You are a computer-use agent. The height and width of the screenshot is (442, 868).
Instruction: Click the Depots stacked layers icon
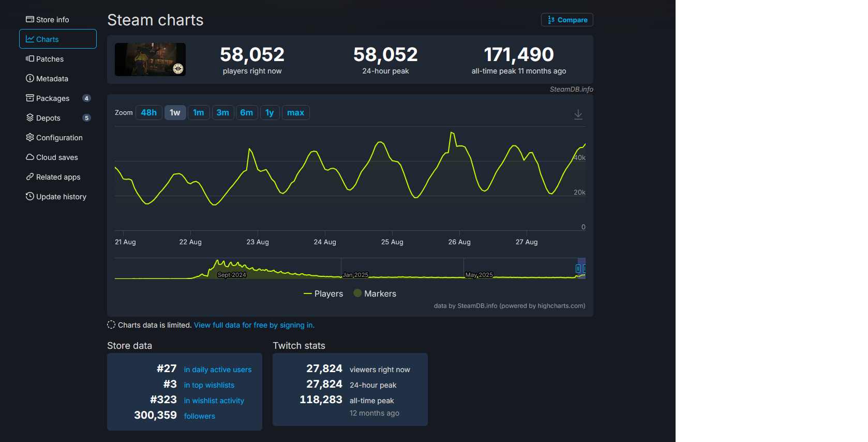(30, 117)
